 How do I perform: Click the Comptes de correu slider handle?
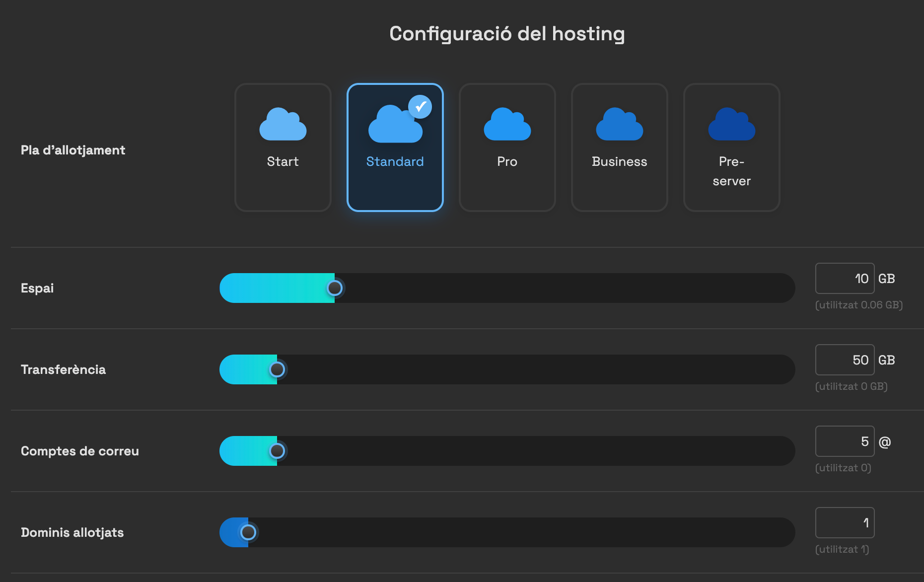(277, 451)
